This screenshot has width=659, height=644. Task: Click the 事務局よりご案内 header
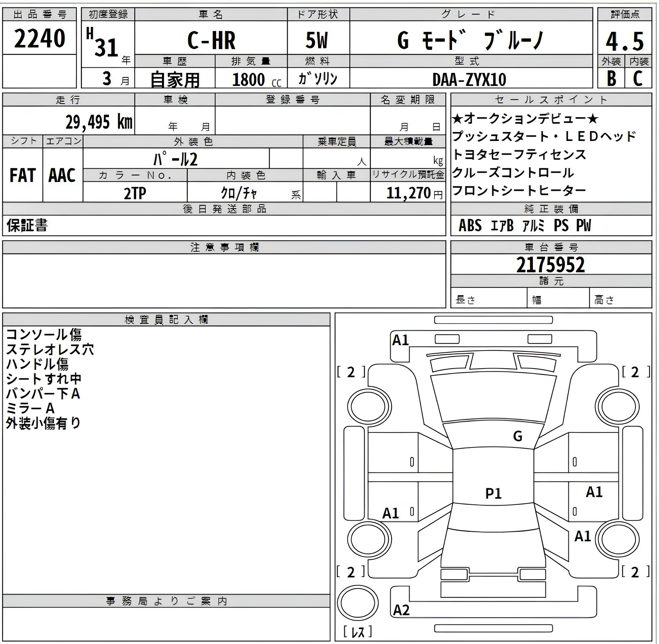166,601
